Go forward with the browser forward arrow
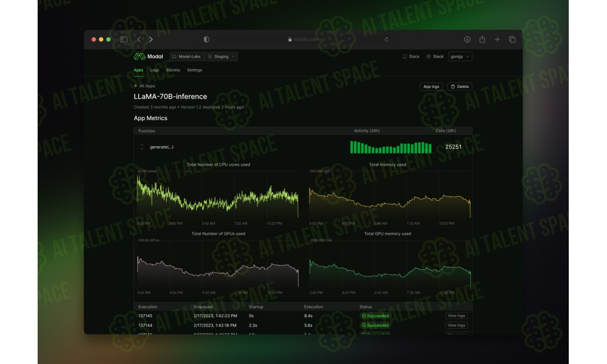 click(151, 39)
